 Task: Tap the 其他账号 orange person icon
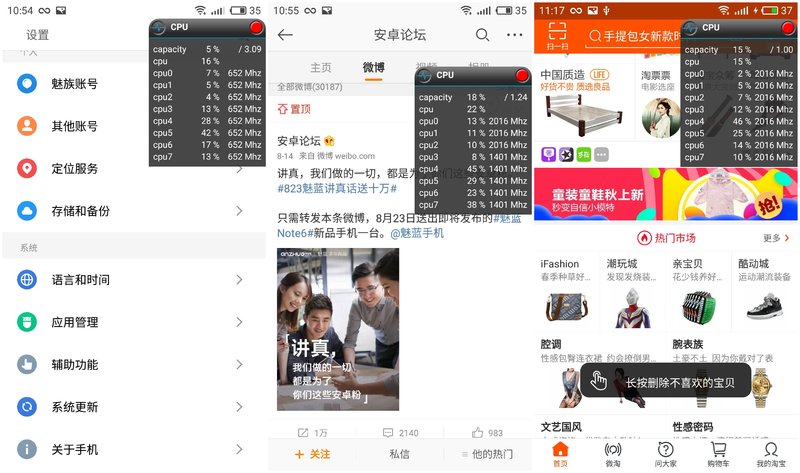27,126
